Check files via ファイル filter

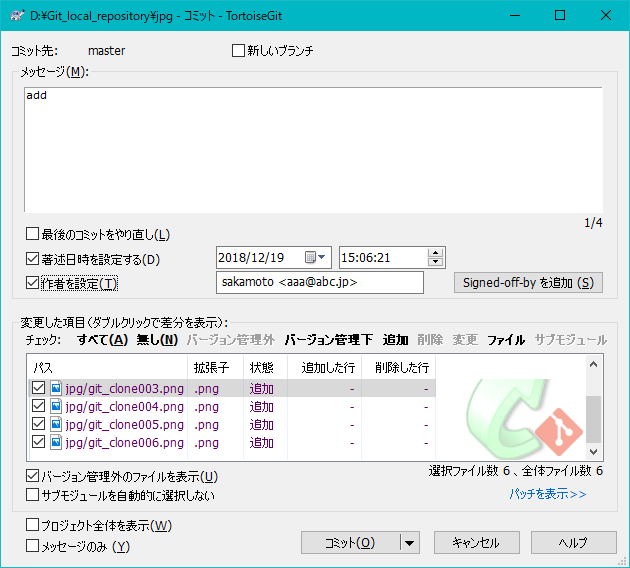coord(506,340)
